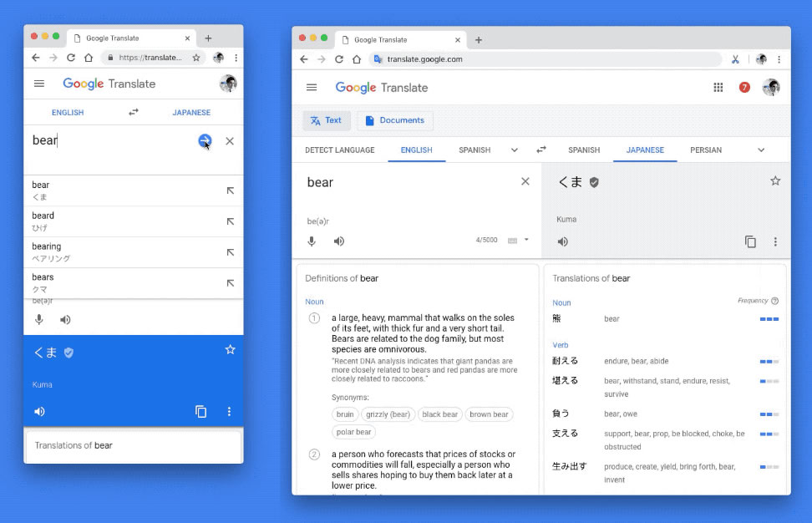Save translation with star in large window

click(775, 180)
